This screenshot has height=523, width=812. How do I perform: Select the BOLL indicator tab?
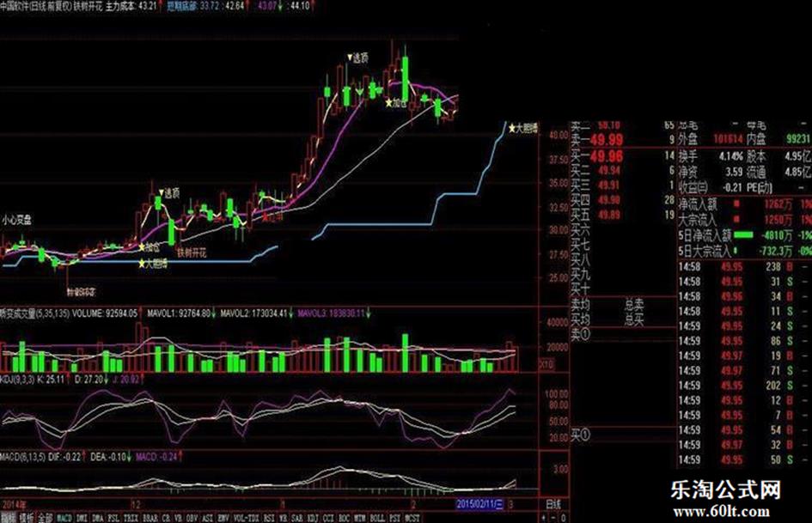click(377, 517)
